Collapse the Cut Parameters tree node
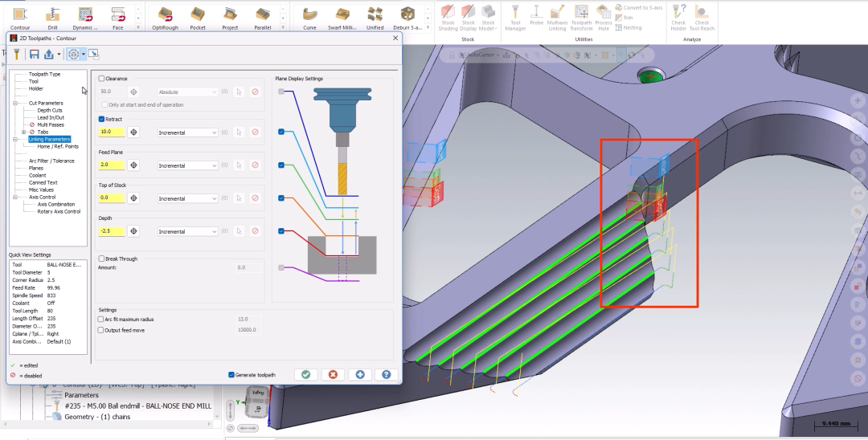 tap(15, 103)
